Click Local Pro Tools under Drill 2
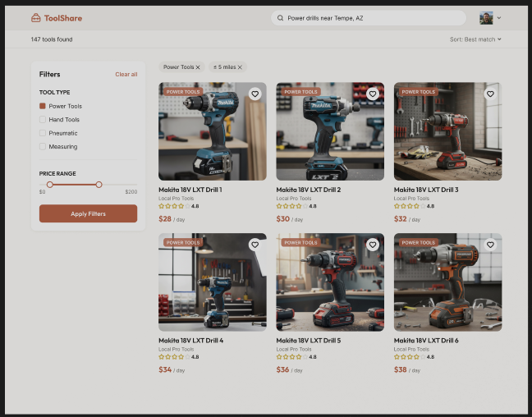The image size is (532, 417). (294, 199)
